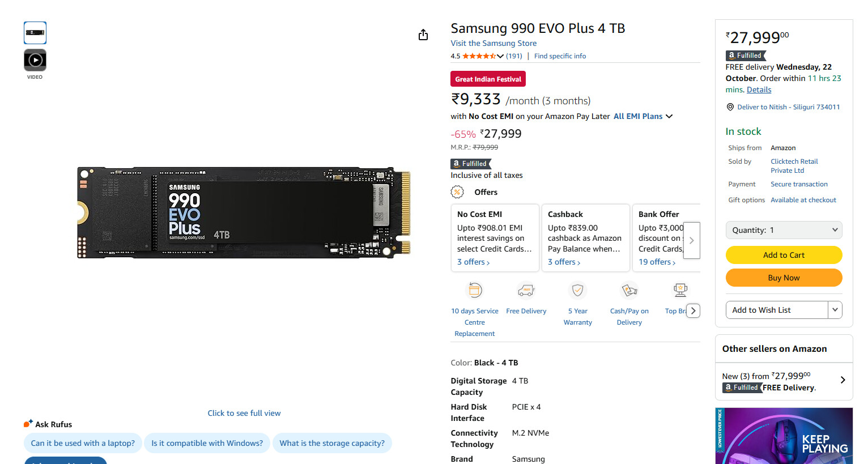Visit the Samsung Store link
Viewport: 868px width, 464px height.
493,43
